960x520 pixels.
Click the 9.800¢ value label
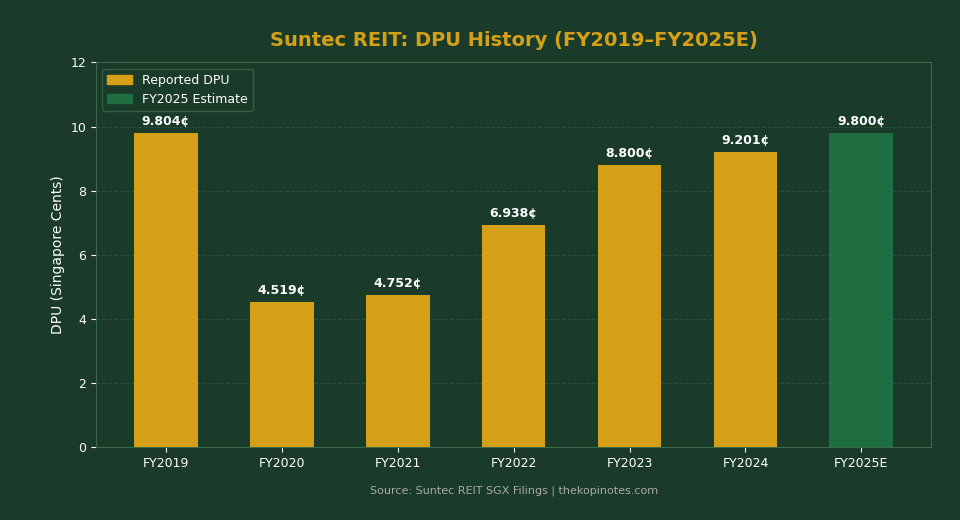click(x=861, y=121)
